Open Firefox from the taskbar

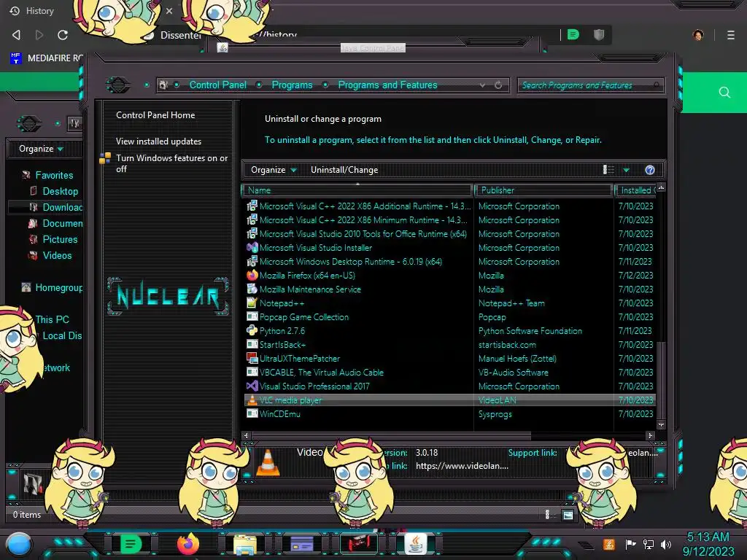187,544
